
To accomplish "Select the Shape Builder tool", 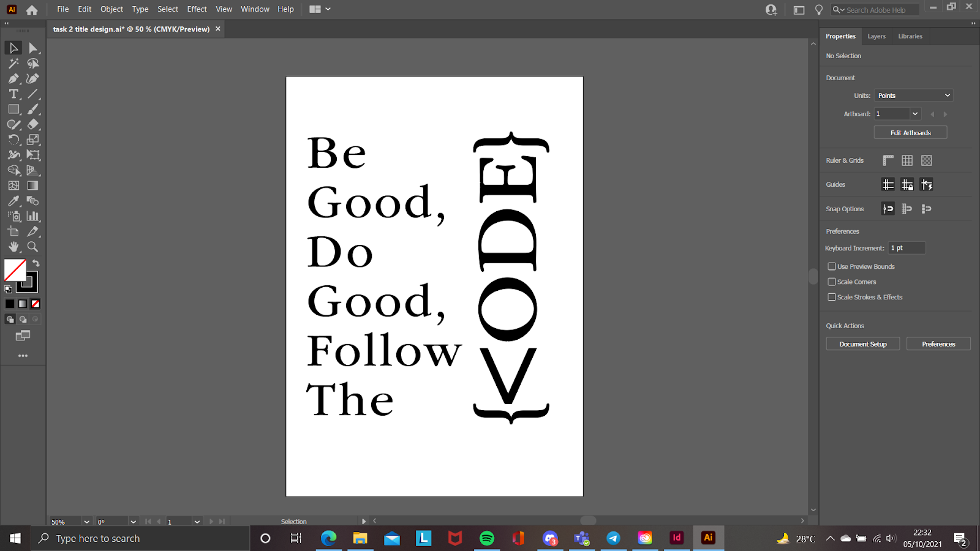I will [x=13, y=170].
